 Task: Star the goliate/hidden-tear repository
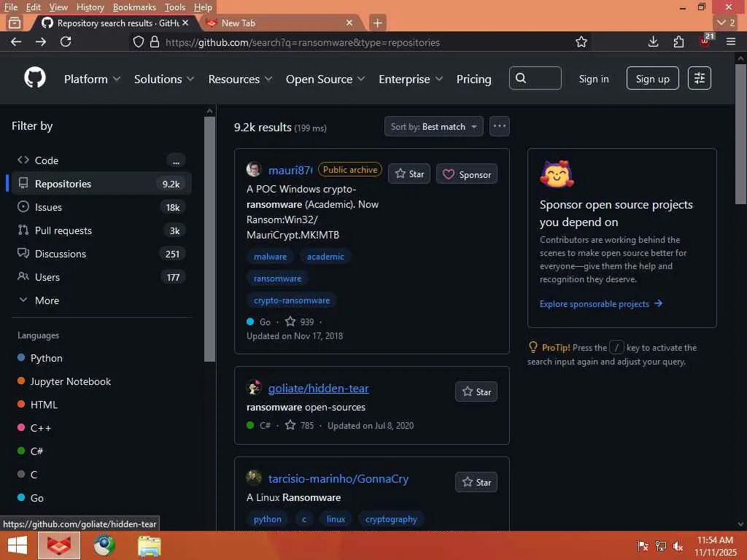pos(476,392)
